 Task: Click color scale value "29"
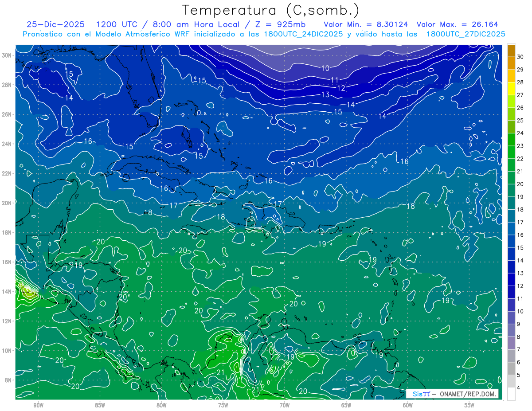point(520,70)
